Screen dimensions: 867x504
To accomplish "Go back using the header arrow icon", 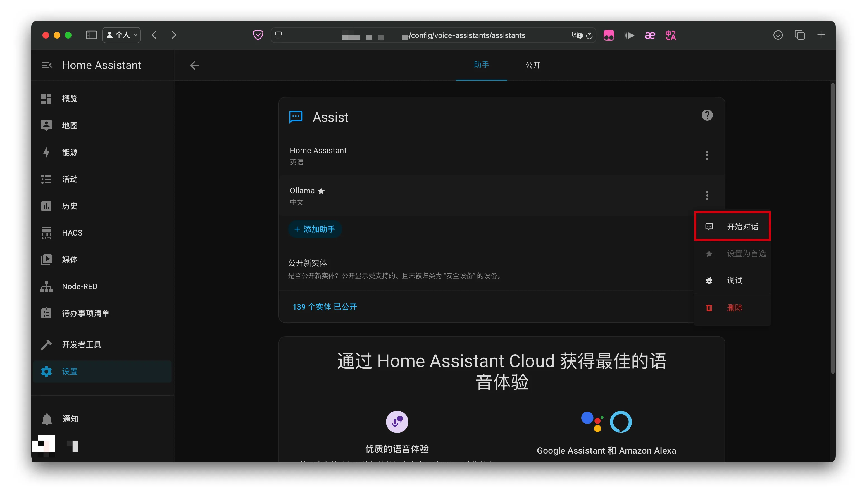I will coord(194,65).
